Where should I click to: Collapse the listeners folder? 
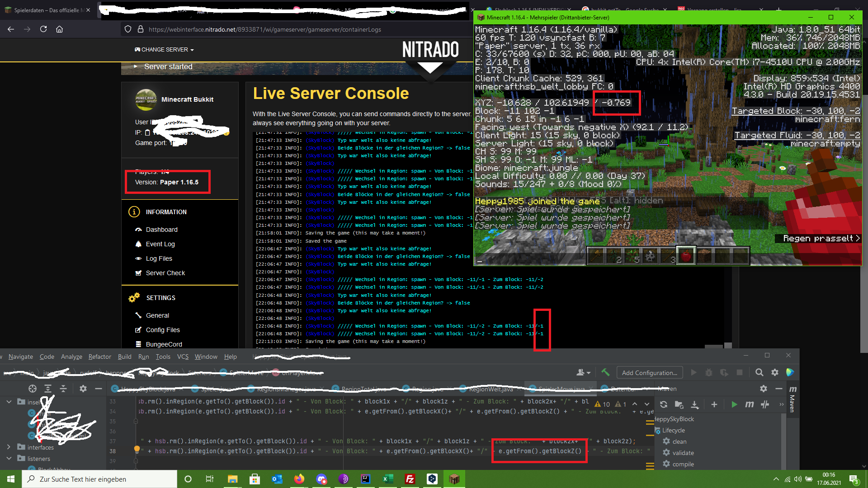[x=9, y=458]
